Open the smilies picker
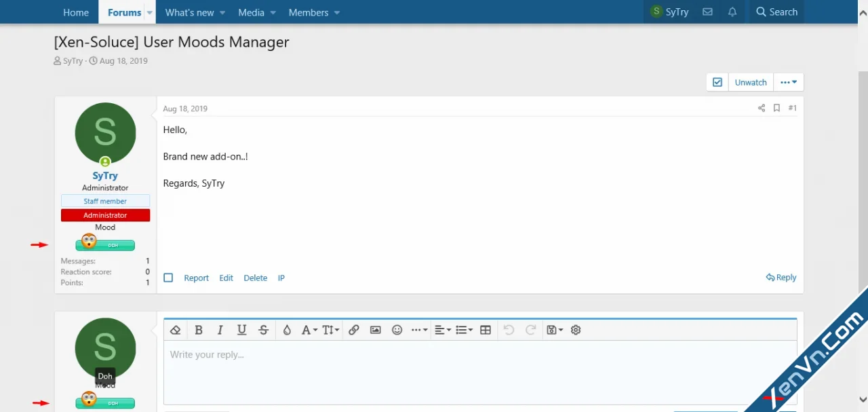Image resolution: width=868 pixels, height=412 pixels. [x=397, y=330]
